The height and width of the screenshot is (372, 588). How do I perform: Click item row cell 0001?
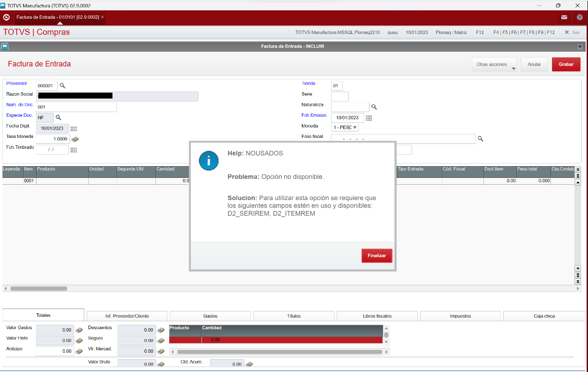29,180
